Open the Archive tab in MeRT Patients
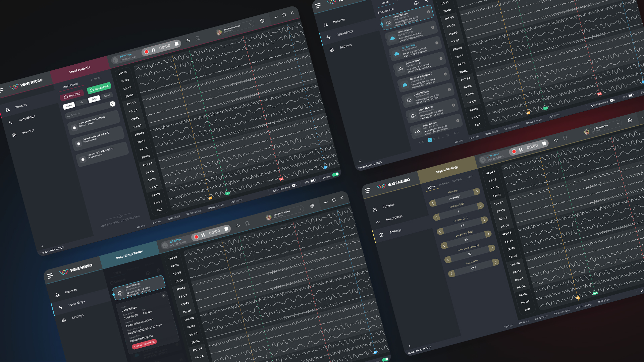This screenshot has height=362, width=644. tap(96, 79)
